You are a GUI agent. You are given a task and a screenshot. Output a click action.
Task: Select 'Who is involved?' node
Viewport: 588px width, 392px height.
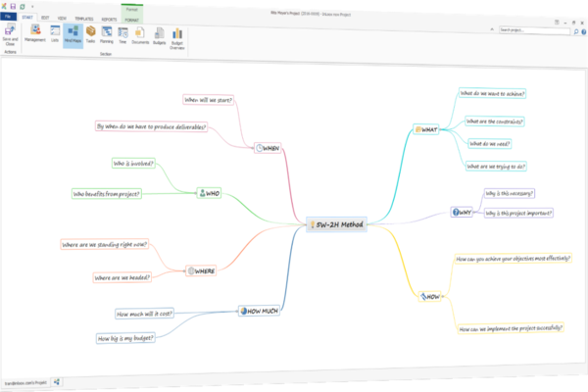tap(133, 164)
